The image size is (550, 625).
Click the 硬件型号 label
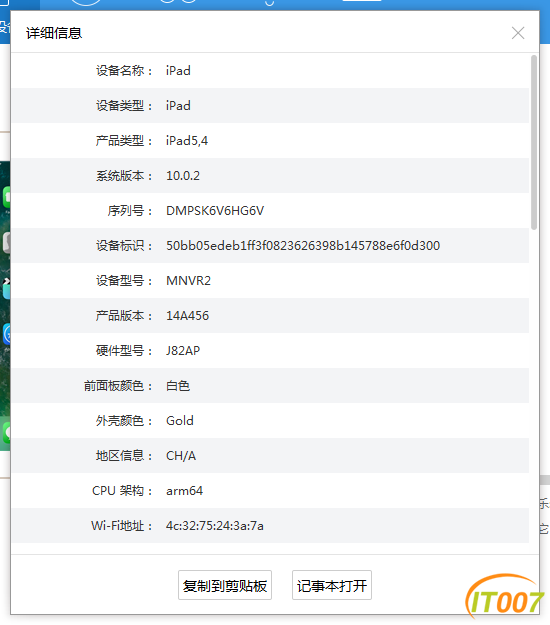click(x=124, y=351)
